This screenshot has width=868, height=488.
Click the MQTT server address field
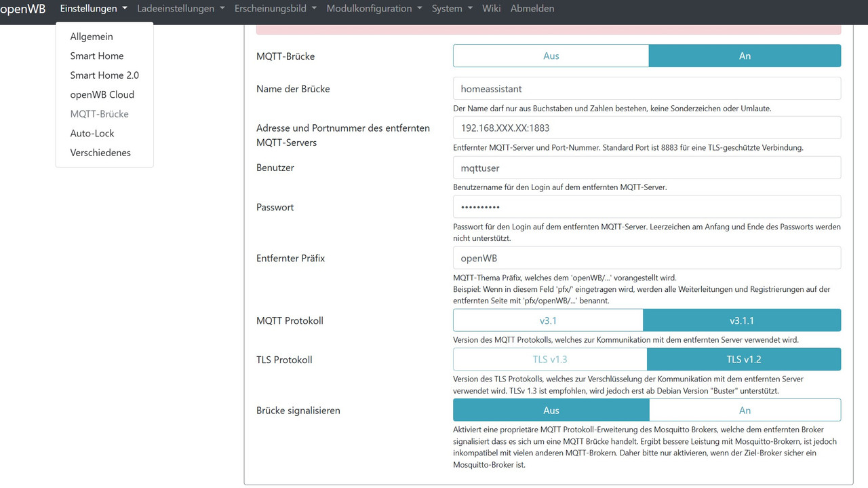(647, 128)
